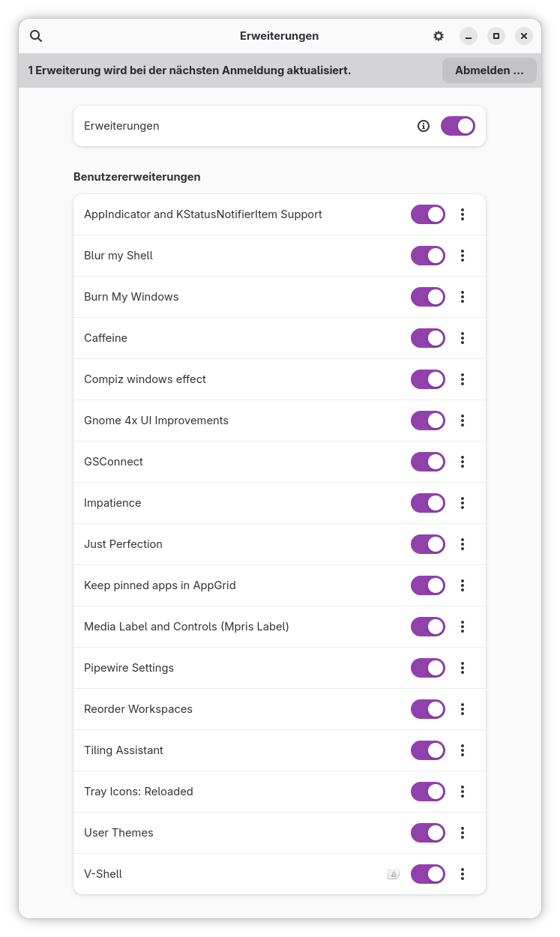Viewport: 560px width, 937px height.
Task: Click the Keep pinned apps in AppGrid label
Action: tap(160, 585)
